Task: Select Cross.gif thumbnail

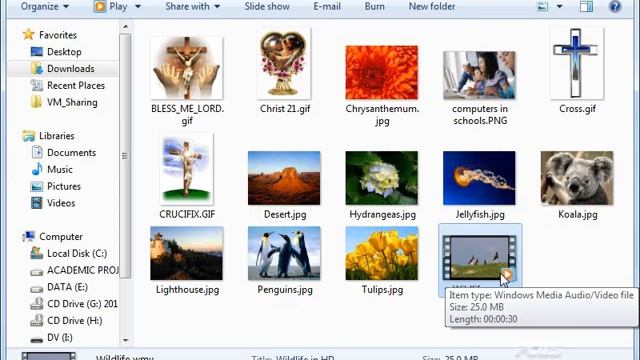Action: pyautogui.click(x=576, y=63)
